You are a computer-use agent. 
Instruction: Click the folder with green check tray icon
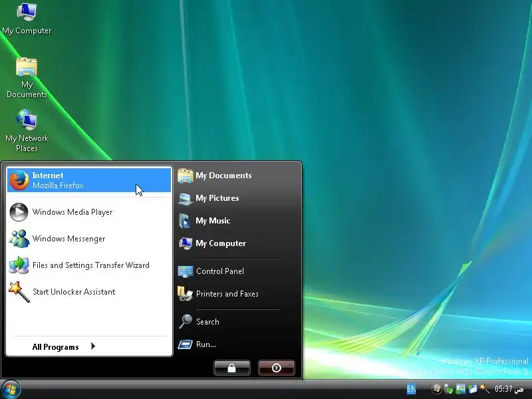(473, 389)
